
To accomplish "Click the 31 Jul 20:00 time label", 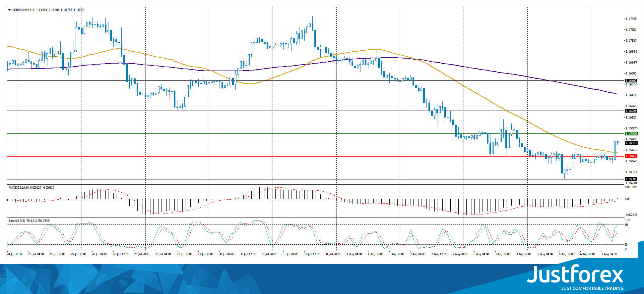I will pyautogui.click(x=333, y=254).
